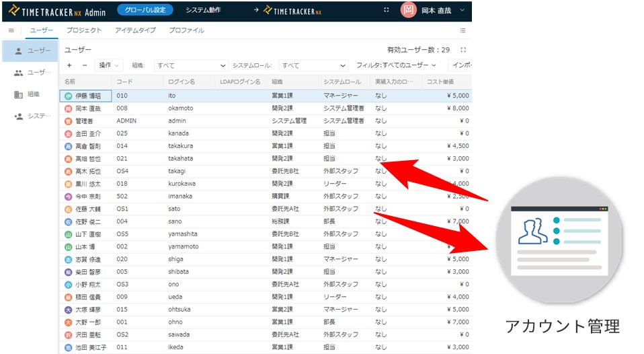This screenshot has height=354, width=644.
Task: Select the user group icon in sidebar
Action: (x=18, y=73)
